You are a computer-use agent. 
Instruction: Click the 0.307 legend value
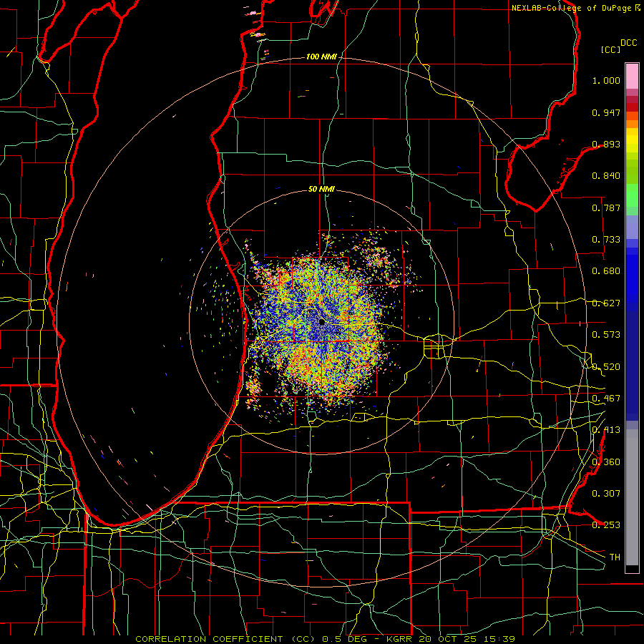coord(606,494)
